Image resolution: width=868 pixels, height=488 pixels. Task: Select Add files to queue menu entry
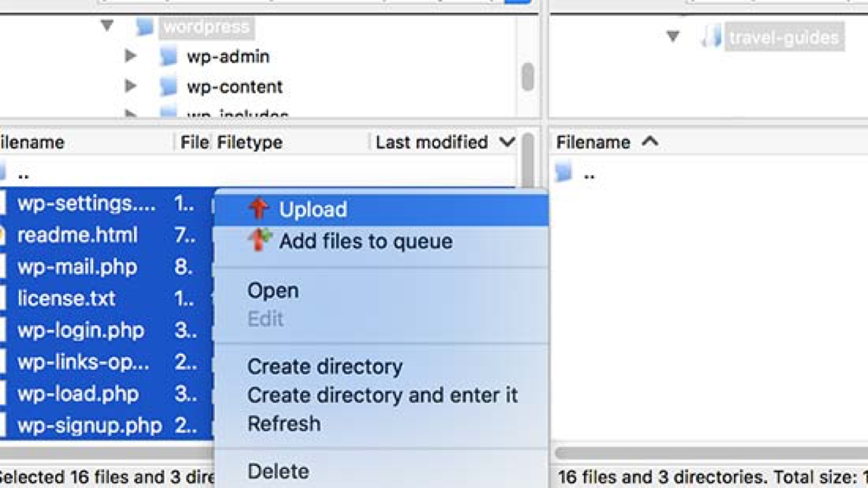(365, 241)
